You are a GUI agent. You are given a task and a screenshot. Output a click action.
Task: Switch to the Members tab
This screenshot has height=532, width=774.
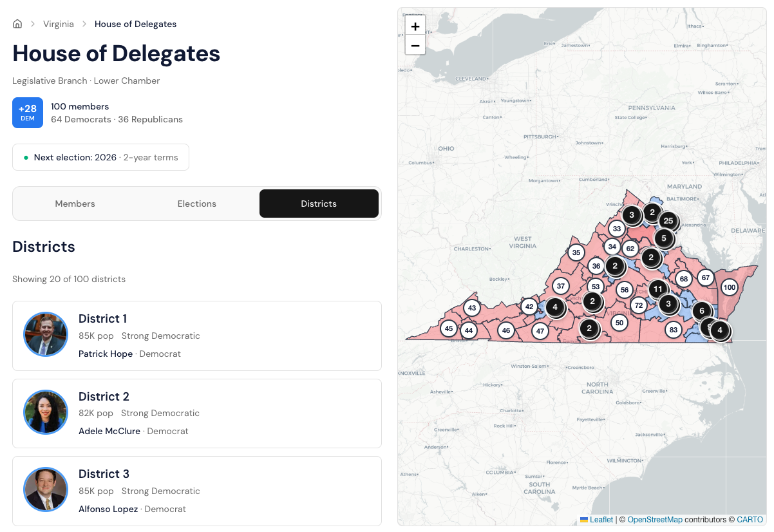[75, 204]
